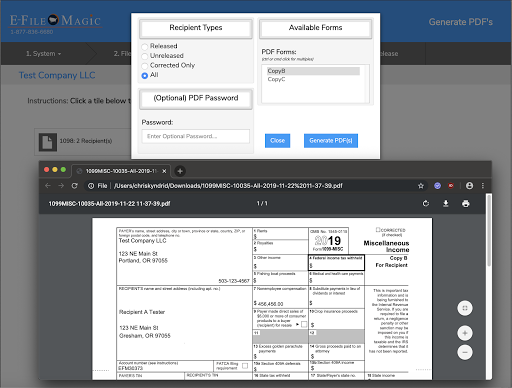Close the Generate PDF dialog
Viewport: 512px width, 388px height.
277,141
